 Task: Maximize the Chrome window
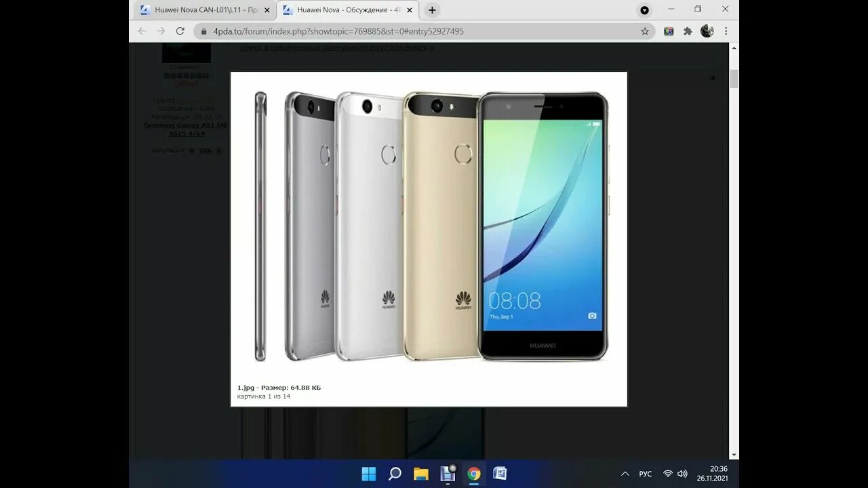pyautogui.click(x=698, y=9)
